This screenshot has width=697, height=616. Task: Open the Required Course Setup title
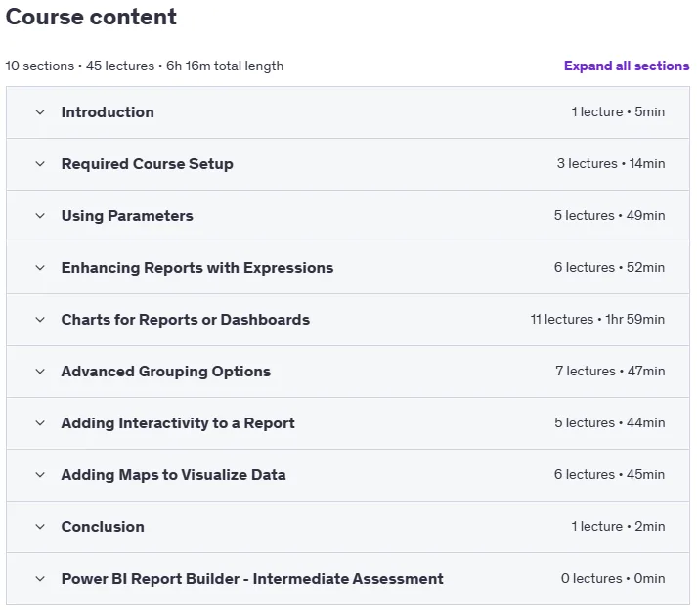(x=148, y=164)
